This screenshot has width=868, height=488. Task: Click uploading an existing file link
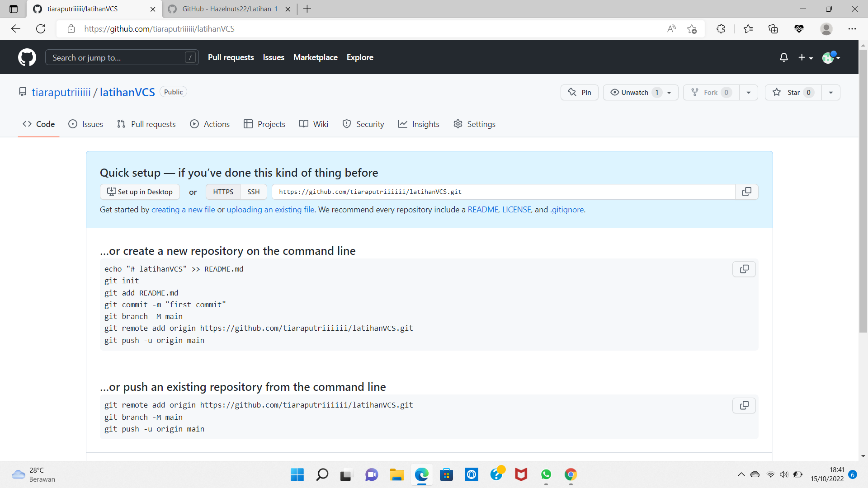click(270, 210)
